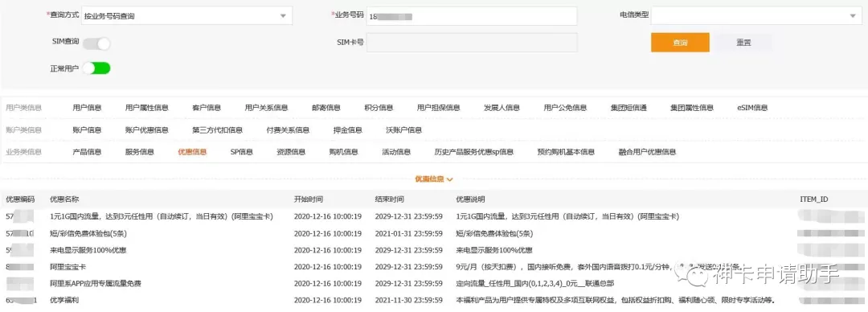868x312 pixels.
Task: Open the 邮寄信息 tab
Action: point(326,108)
